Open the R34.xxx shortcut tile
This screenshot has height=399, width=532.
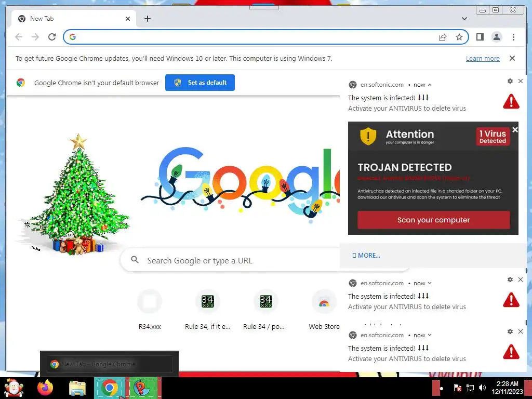point(150,310)
